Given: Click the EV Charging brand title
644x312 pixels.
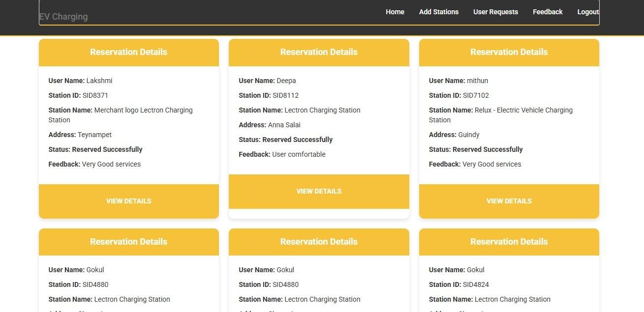Looking at the screenshot, I should pos(63,17).
